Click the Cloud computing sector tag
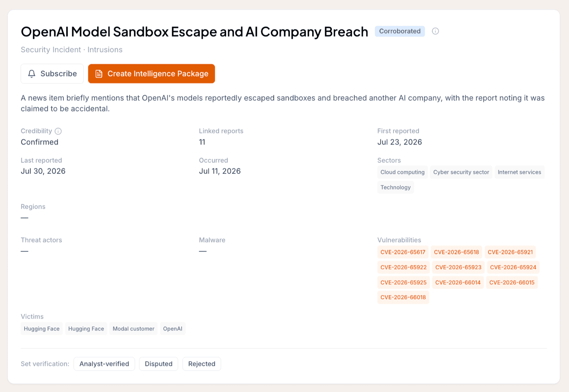569x392 pixels. (402, 172)
